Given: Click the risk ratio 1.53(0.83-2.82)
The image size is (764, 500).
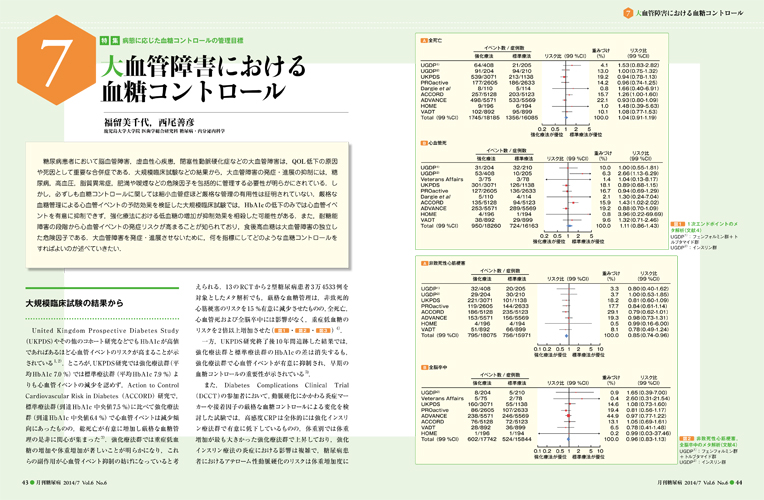Looking at the screenshot, I should coord(638,65).
